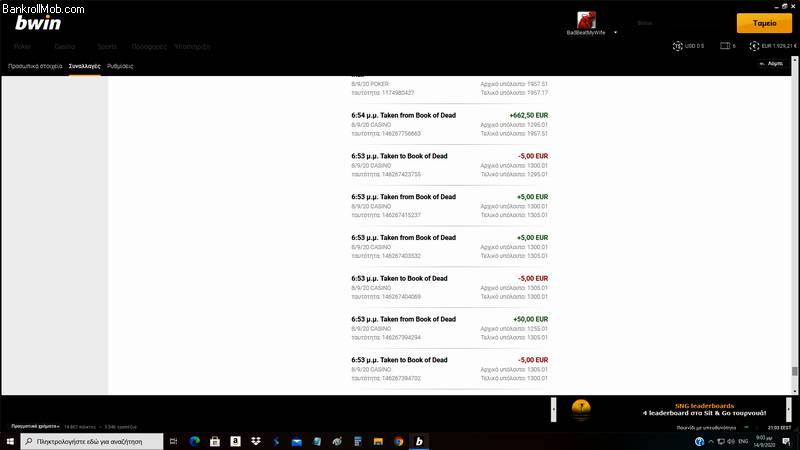Click the volume icon in system tray

[731, 441]
